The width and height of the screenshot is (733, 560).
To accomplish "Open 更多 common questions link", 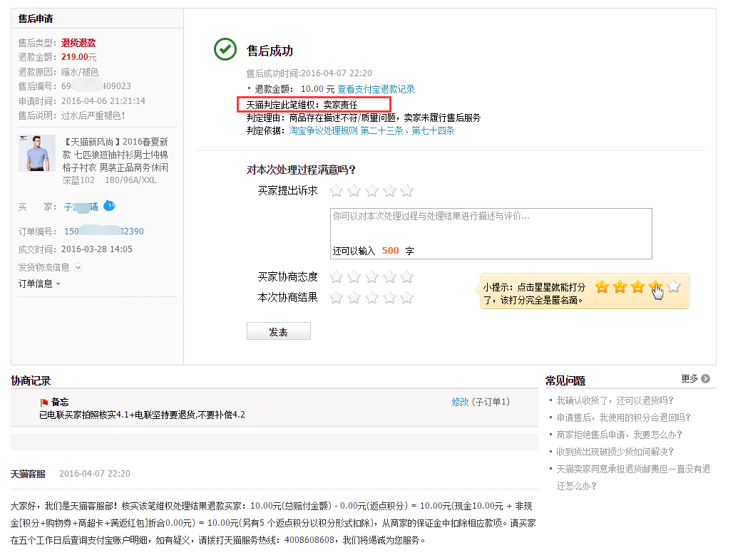I will (x=690, y=379).
